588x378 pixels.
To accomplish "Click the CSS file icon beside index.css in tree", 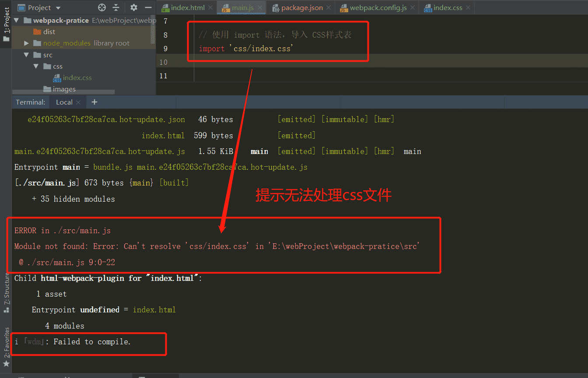I will click(57, 78).
